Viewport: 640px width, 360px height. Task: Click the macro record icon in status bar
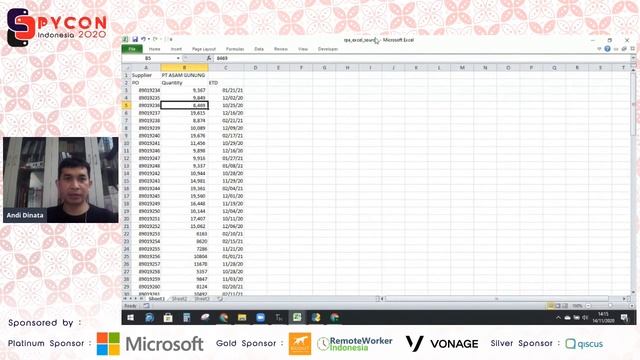pos(146,306)
